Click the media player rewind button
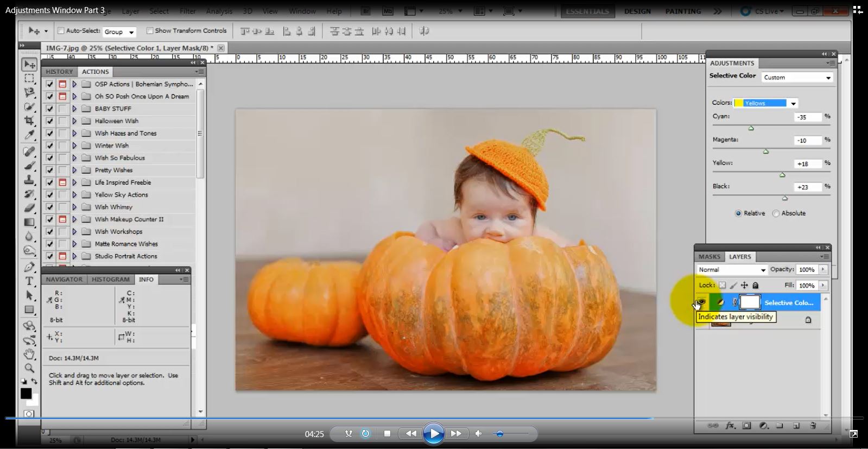Viewport: 868px width, 449px height. coord(411,433)
